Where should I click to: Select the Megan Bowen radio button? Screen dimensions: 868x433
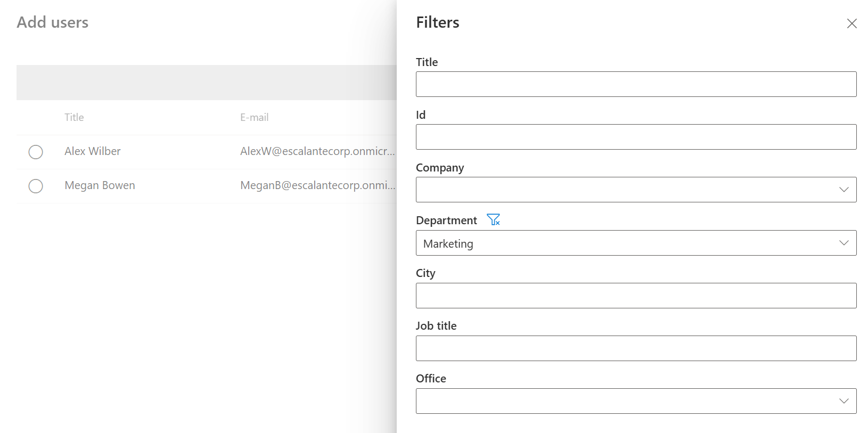click(x=36, y=186)
